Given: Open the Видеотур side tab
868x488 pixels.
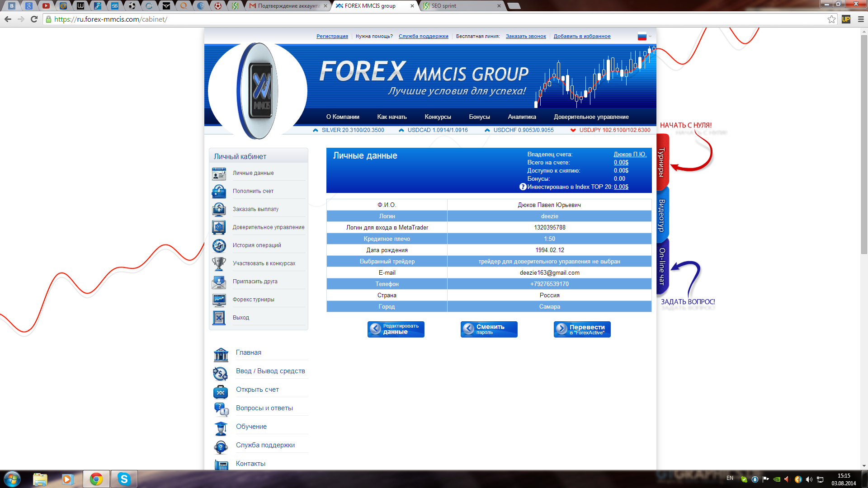Looking at the screenshot, I should click(x=662, y=216).
